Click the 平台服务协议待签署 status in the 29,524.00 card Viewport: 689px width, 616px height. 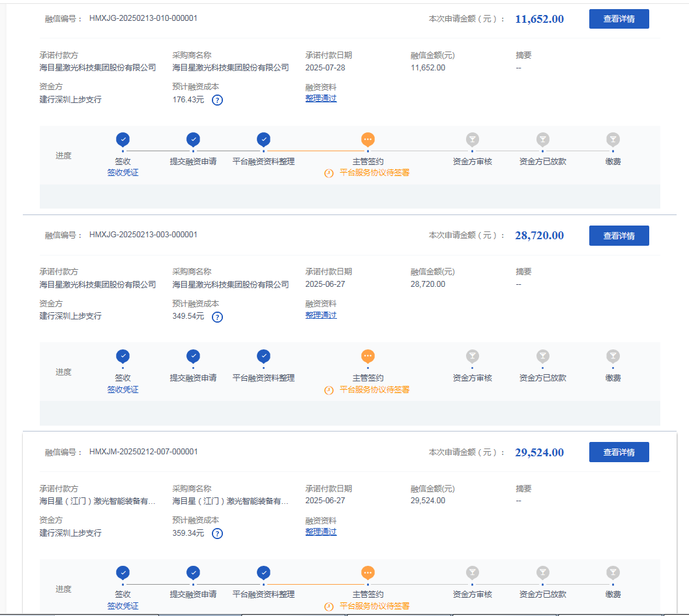click(374, 606)
